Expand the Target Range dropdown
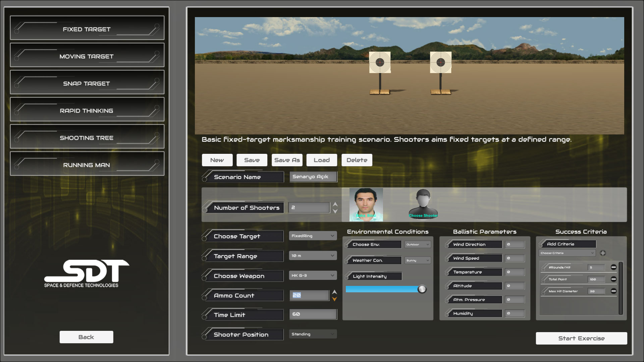 [x=313, y=256]
